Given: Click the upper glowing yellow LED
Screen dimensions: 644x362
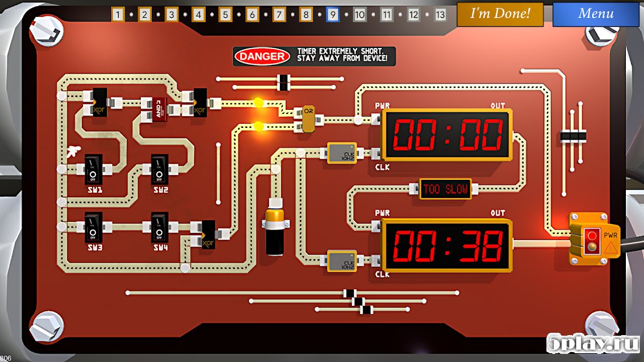Looking at the screenshot, I should pyautogui.click(x=258, y=103).
